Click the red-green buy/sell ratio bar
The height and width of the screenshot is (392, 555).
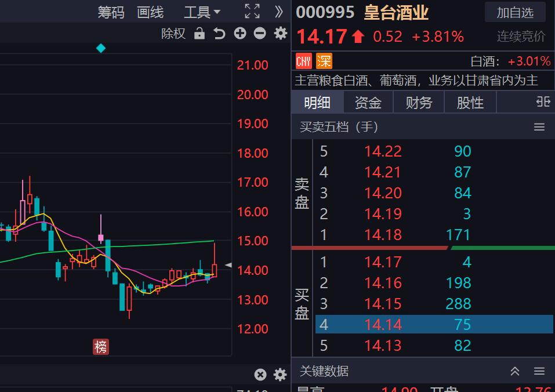tap(423, 248)
